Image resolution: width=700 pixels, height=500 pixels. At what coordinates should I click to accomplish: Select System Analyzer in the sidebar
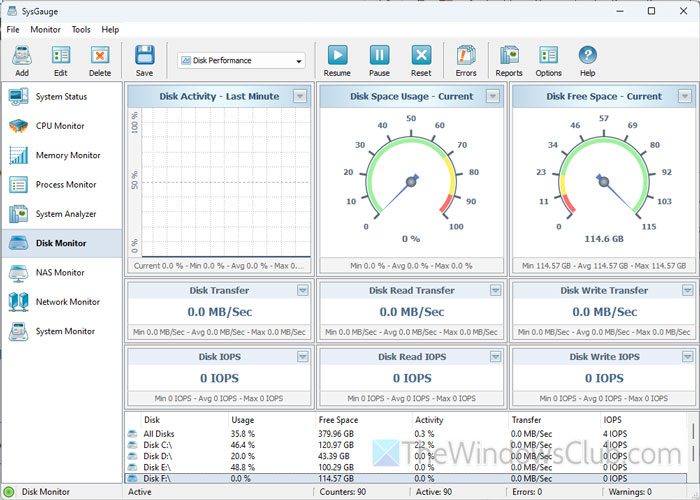pos(62,214)
